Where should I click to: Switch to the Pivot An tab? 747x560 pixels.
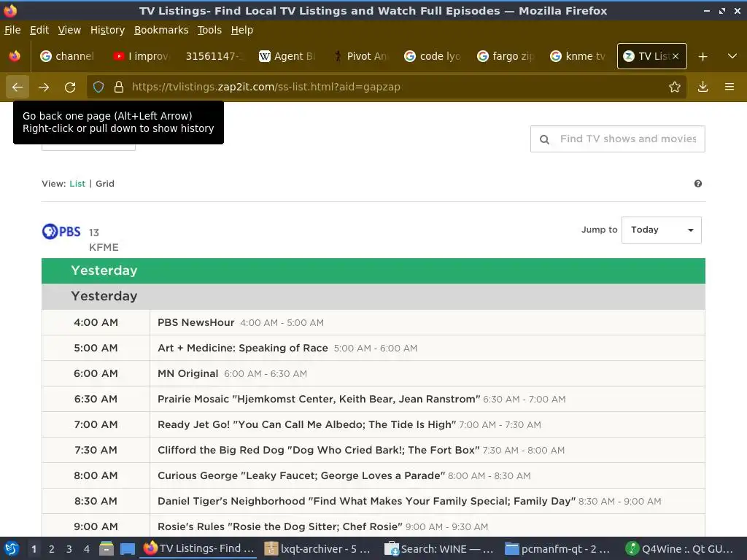coord(360,56)
